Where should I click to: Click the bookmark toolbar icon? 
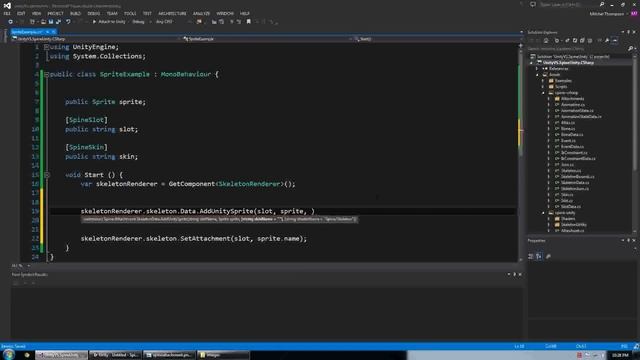249,22
